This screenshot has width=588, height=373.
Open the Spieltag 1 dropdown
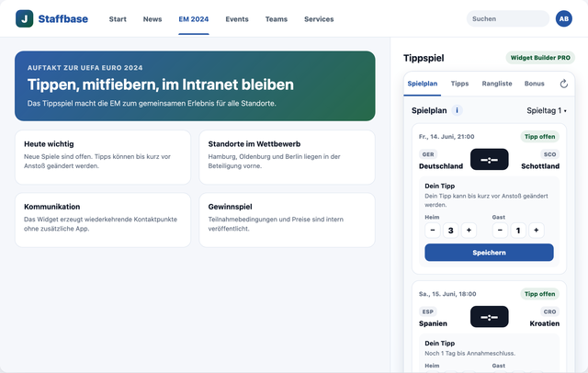coord(547,110)
